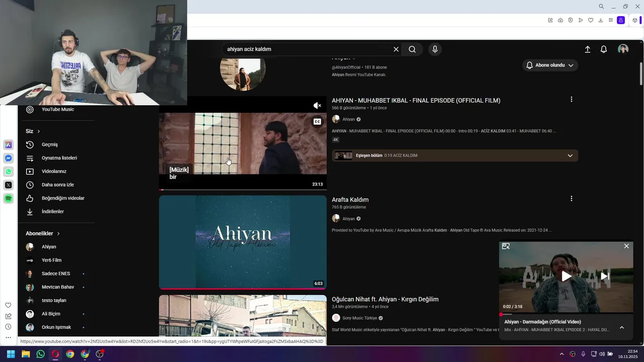Expand the Eşleşen bölüm ACİZ KALDIM chapter
The height and width of the screenshot is (362, 644).
tap(570, 155)
